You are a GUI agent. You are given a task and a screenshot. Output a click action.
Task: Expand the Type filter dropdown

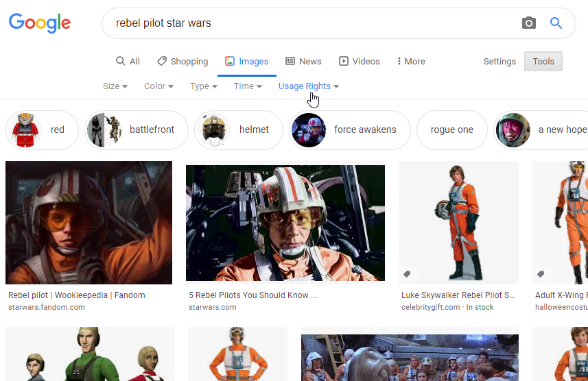pos(204,86)
